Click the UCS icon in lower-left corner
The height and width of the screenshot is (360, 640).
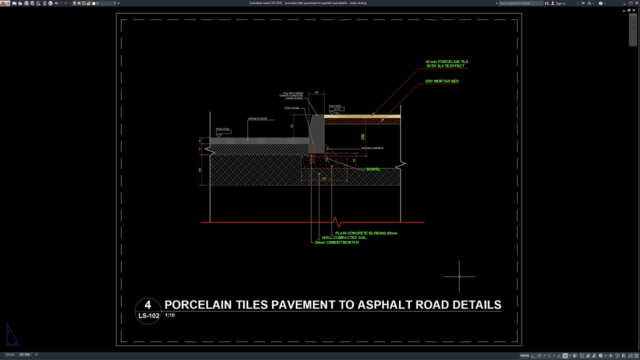pyautogui.click(x=12, y=335)
